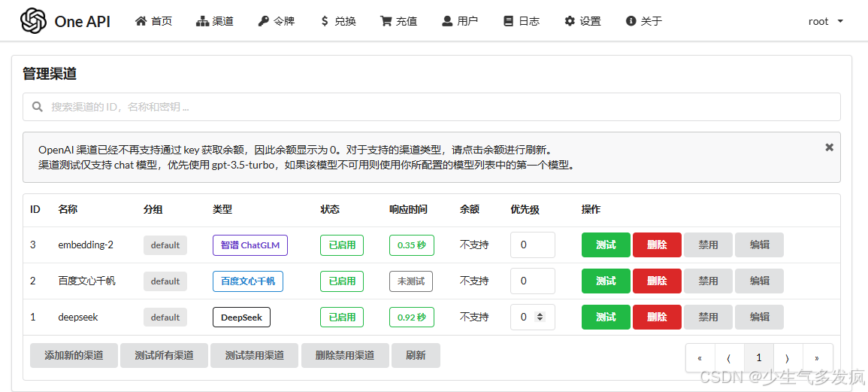This screenshot has width=868, height=392.
Task: Sort by the 状态 column header
Action: tap(329, 210)
